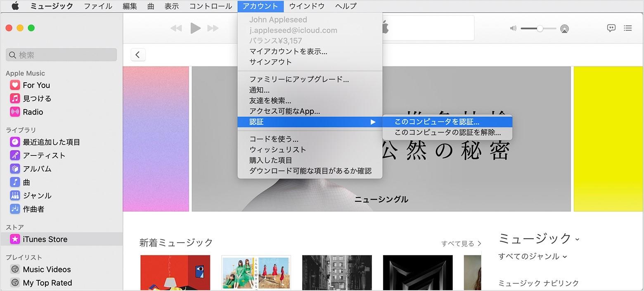644x291 pixels.
Task: Open the コントロール menu
Action: pyautogui.click(x=211, y=6)
